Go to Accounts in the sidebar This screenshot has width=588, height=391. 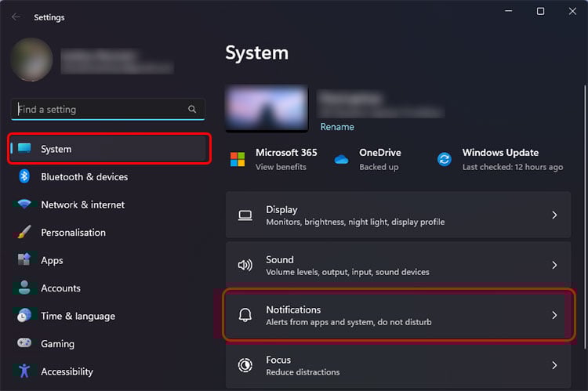tap(60, 288)
